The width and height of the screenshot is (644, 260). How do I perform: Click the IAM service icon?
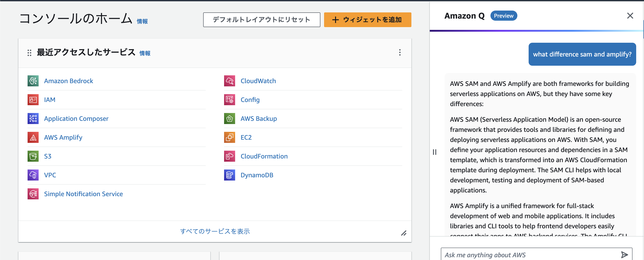click(x=33, y=100)
